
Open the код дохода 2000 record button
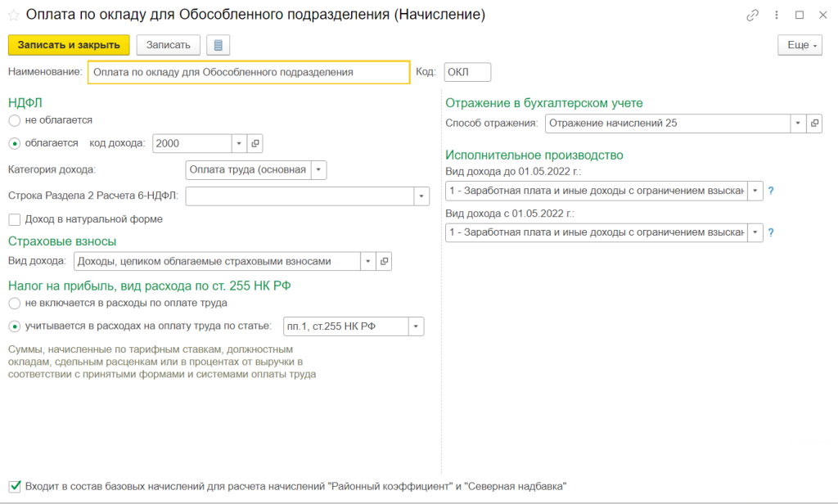point(255,143)
